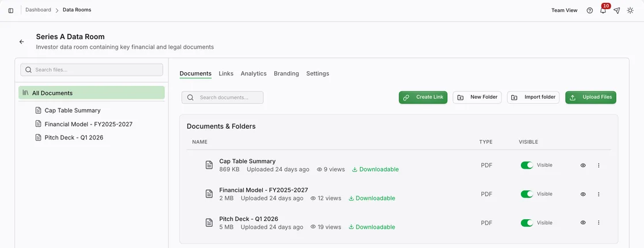The image size is (644, 248).
Task: Select All Documents in sidebar
Action: (x=91, y=92)
